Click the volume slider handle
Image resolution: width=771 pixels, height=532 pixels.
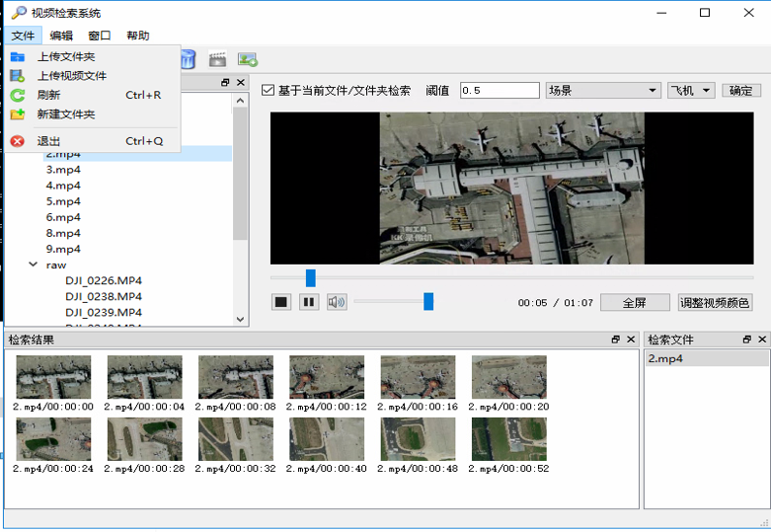428,302
